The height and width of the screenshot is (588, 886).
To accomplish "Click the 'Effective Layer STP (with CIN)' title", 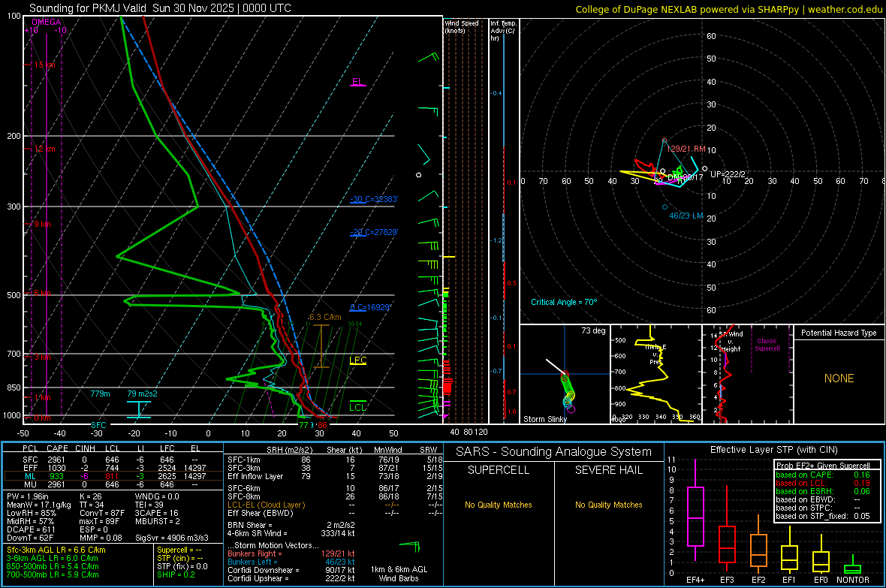I will coord(773,450).
